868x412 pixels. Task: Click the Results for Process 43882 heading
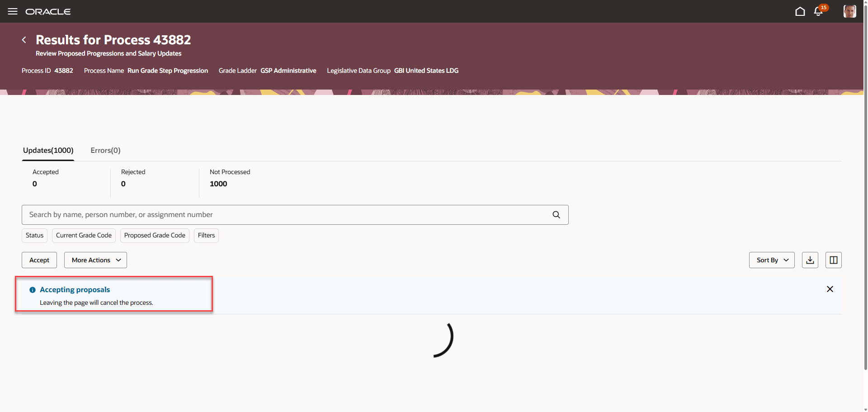113,40
